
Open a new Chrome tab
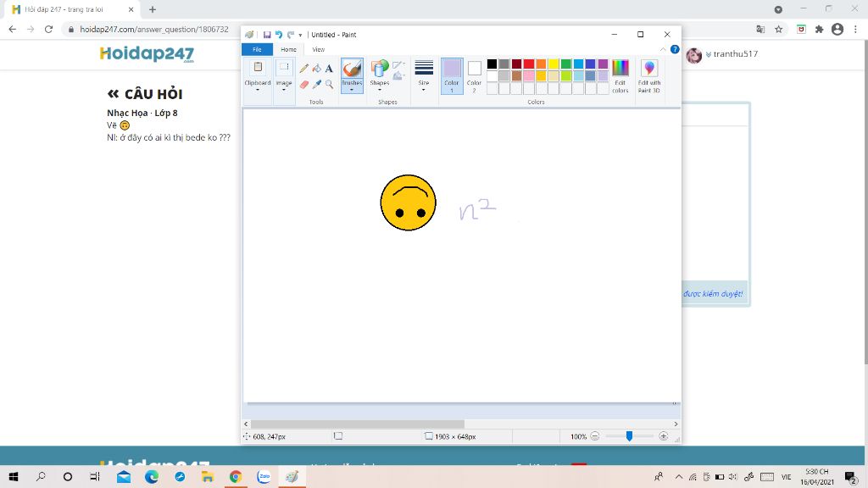153,9
